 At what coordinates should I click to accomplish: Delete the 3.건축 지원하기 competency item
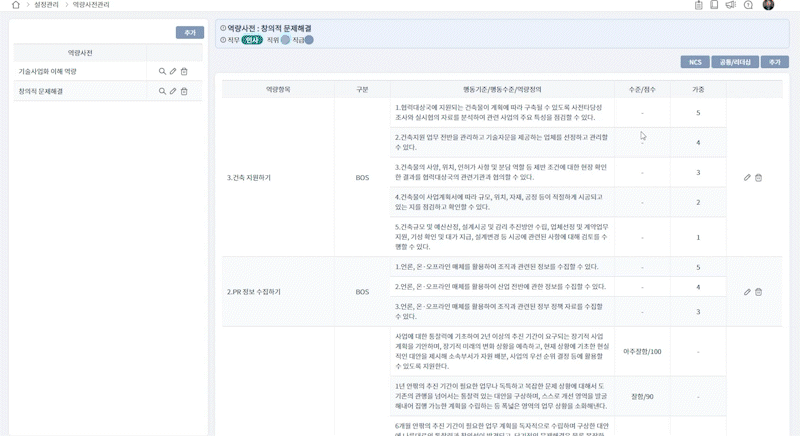[758, 177]
